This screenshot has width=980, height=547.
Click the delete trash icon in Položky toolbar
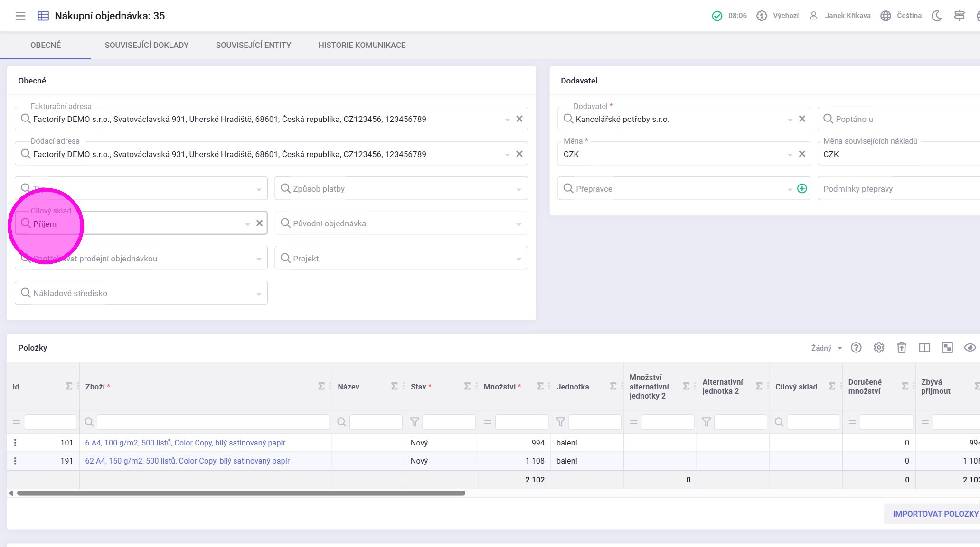902,348
